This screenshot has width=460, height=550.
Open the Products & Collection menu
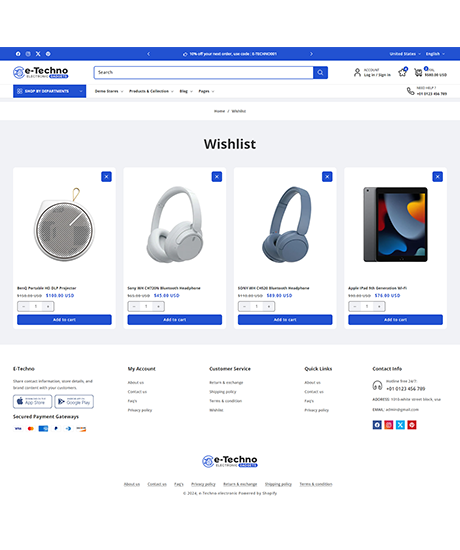151,91
